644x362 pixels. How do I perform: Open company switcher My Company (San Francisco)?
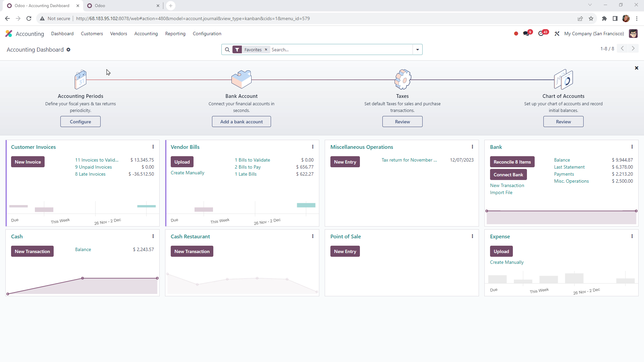point(594,34)
